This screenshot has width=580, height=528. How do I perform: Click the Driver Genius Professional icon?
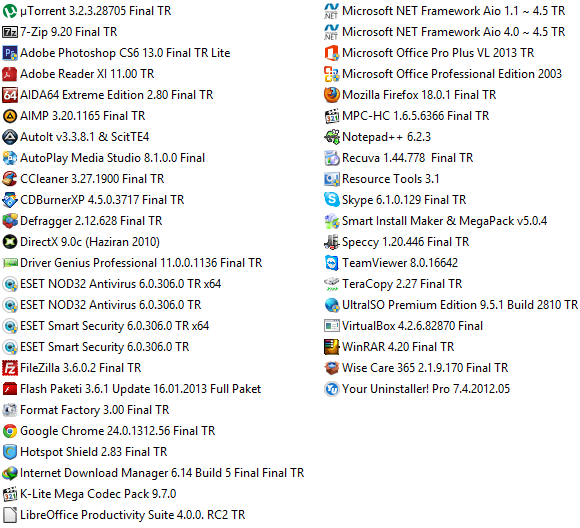coord(10,263)
